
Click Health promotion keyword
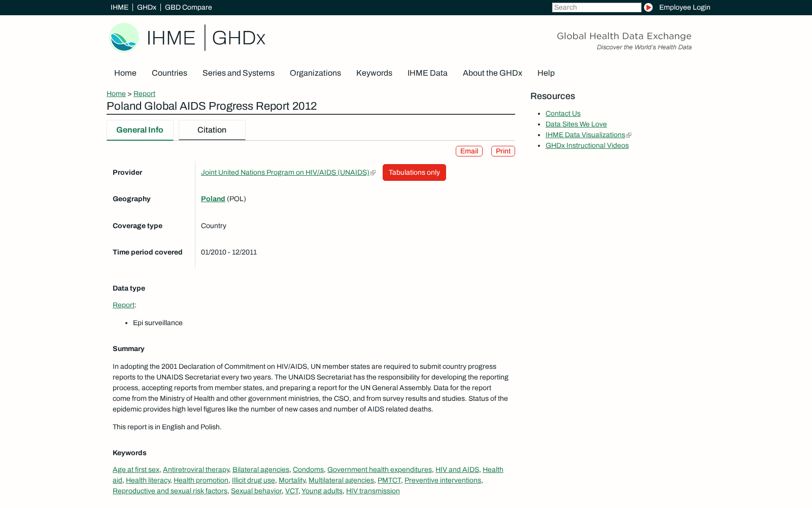(201, 481)
